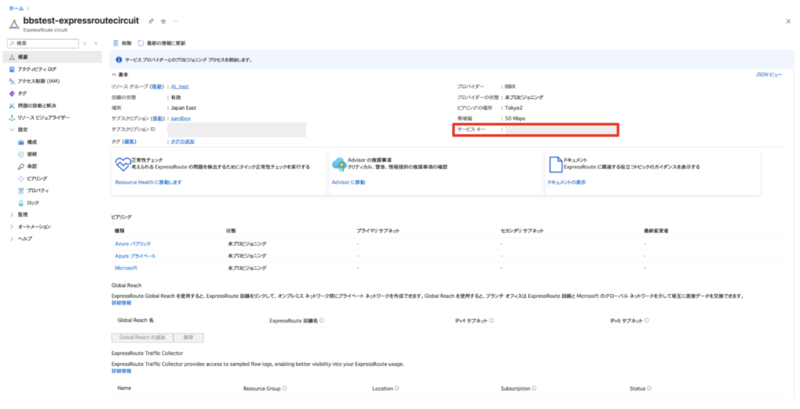Click the ドキュメント page icon
Viewport: 800px width, 409px height.
pos(555,164)
